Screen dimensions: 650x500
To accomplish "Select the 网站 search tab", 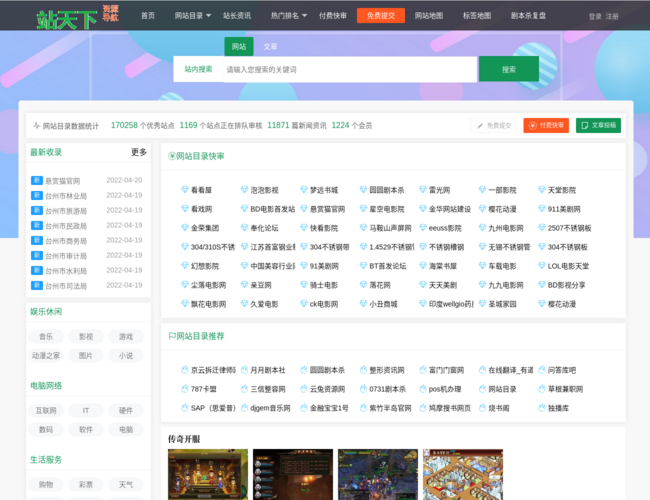I will 239,46.
